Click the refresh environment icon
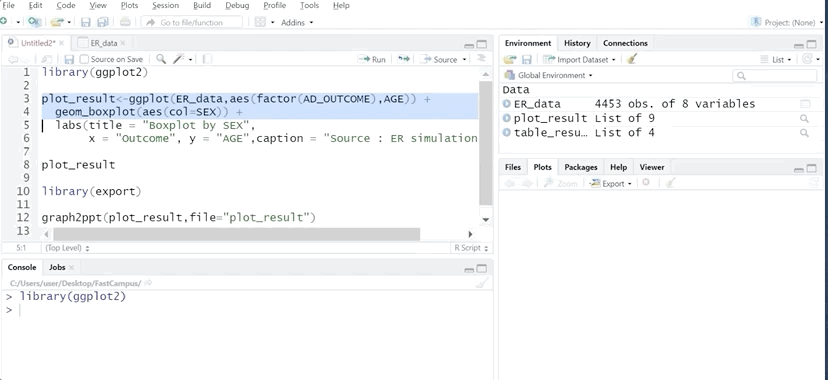 click(807, 59)
